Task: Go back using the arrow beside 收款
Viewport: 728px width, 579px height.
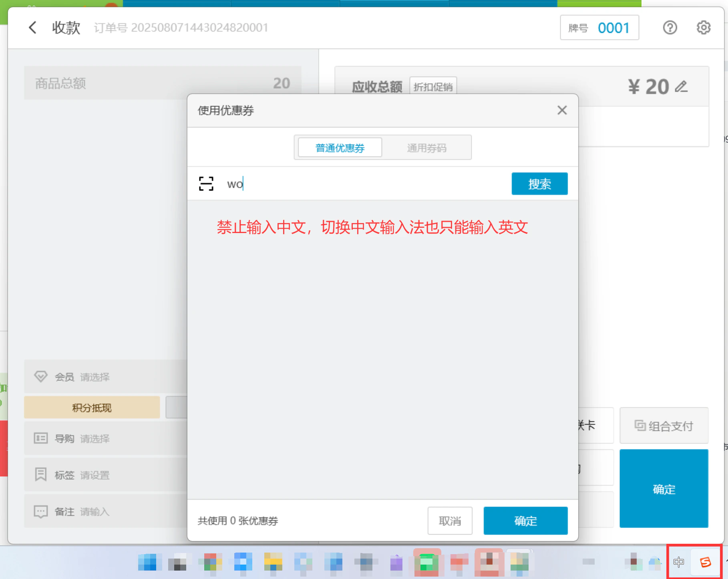Action: [33, 28]
